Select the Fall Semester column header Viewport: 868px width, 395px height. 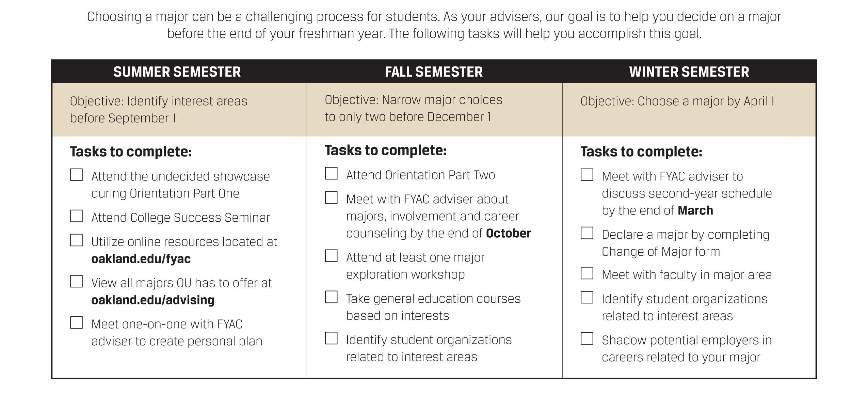(x=434, y=72)
